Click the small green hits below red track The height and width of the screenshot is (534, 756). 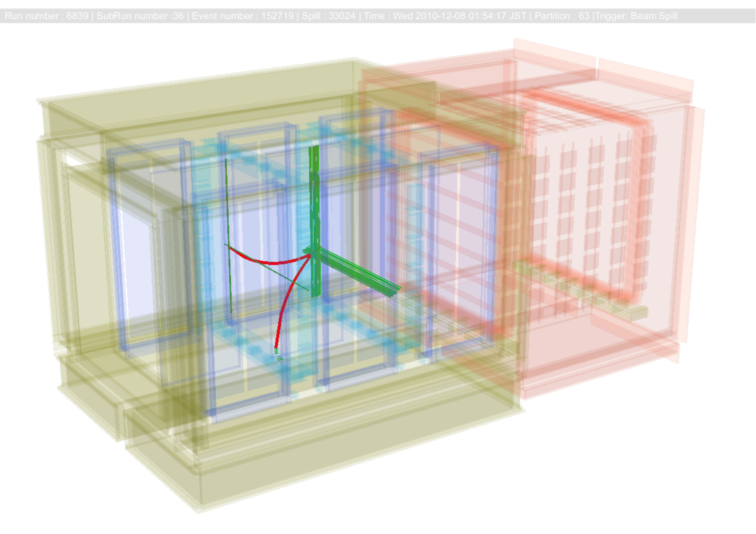tap(278, 354)
